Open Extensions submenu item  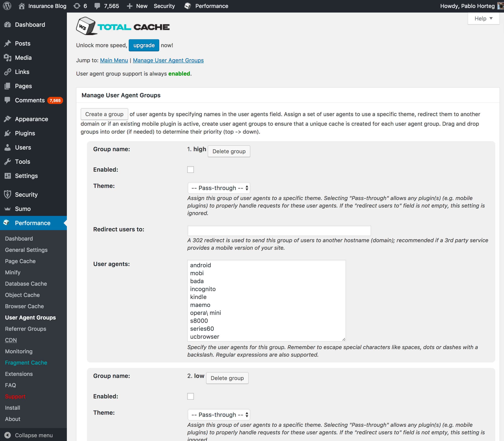tap(19, 374)
